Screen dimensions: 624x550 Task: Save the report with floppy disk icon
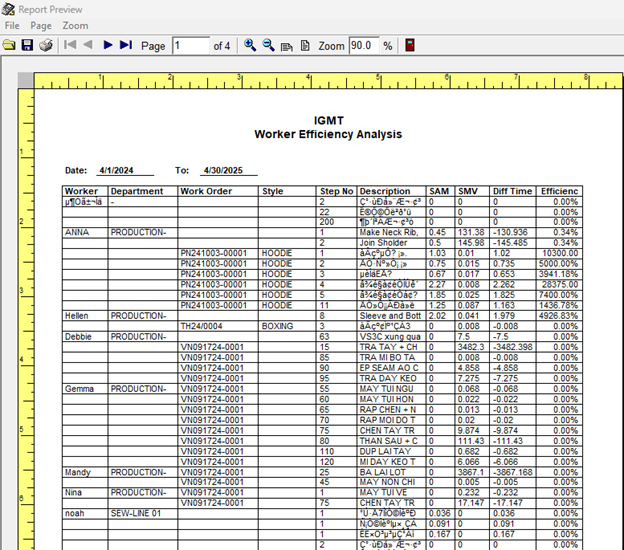click(27, 45)
